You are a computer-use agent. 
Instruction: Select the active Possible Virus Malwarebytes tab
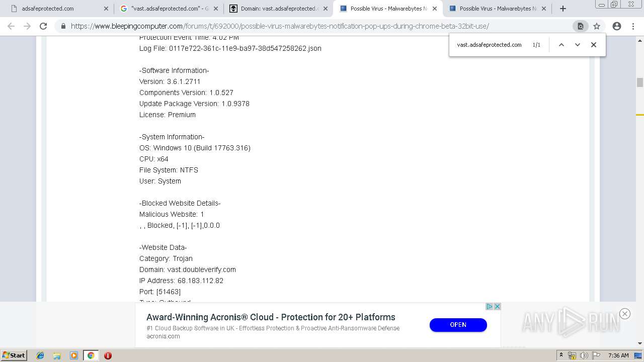point(387,9)
